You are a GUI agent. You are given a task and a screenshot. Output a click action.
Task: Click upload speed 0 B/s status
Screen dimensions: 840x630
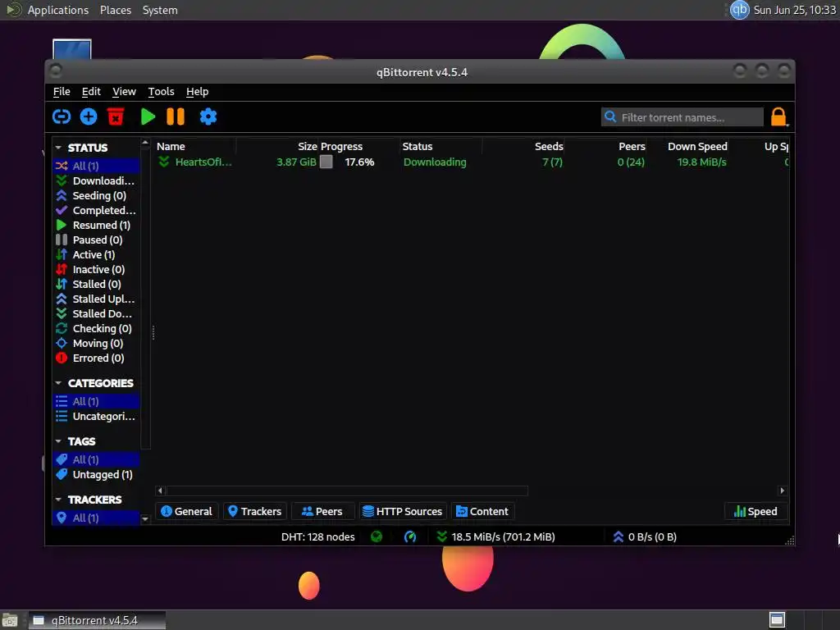pyautogui.click(x=645, y=536)
